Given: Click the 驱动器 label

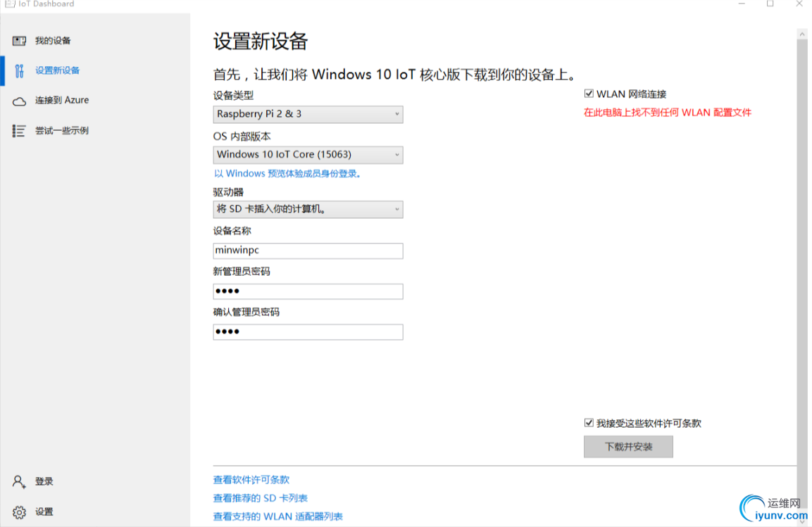Looking at the screenshot, I should (x=228, y=192).
